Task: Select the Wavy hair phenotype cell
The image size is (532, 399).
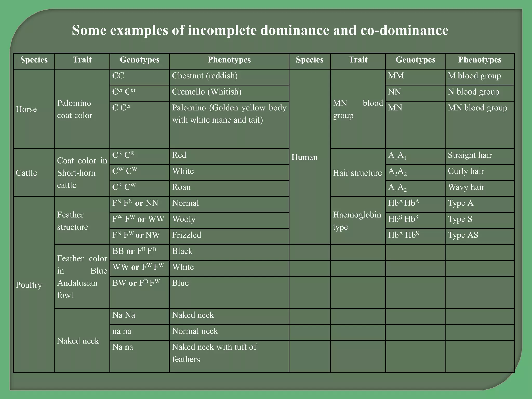Action: pyautogui.click(x=466, y=187)
